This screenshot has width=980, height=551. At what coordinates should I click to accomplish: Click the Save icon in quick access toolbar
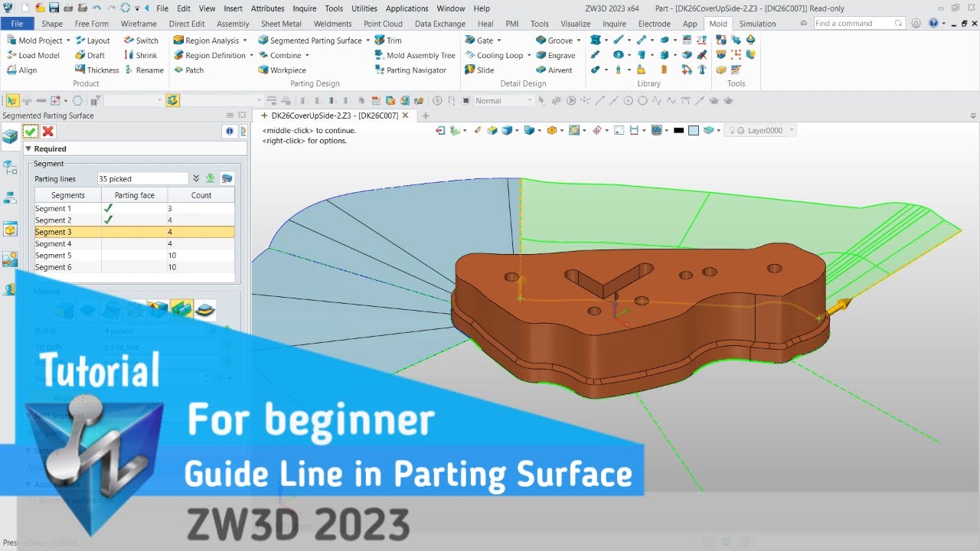[54, 8]
